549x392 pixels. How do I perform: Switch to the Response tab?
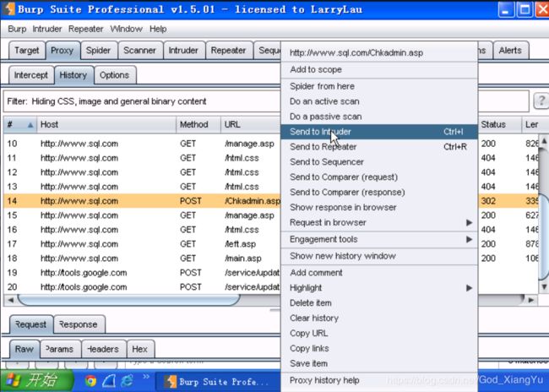pos(79,324)
